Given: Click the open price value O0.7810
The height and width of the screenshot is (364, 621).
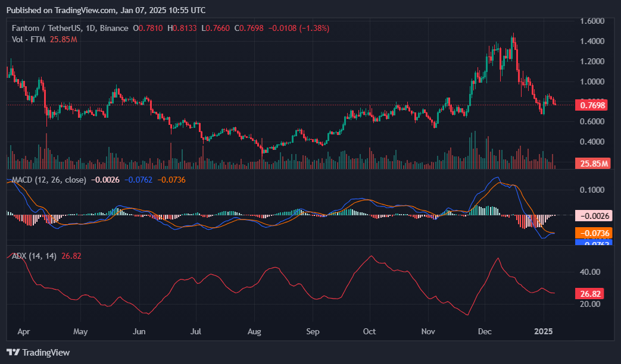Looking at the screenshot, I should tap(148, 28).
